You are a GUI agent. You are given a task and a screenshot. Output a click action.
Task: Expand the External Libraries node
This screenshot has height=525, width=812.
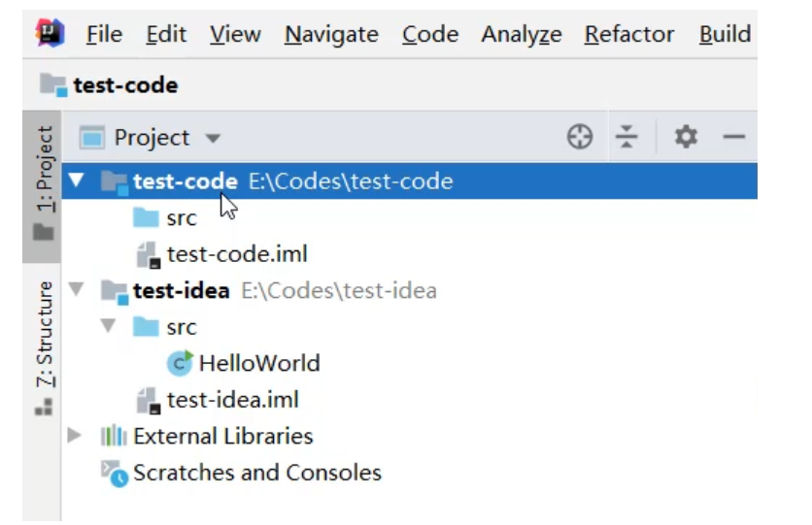pos(76,436)
